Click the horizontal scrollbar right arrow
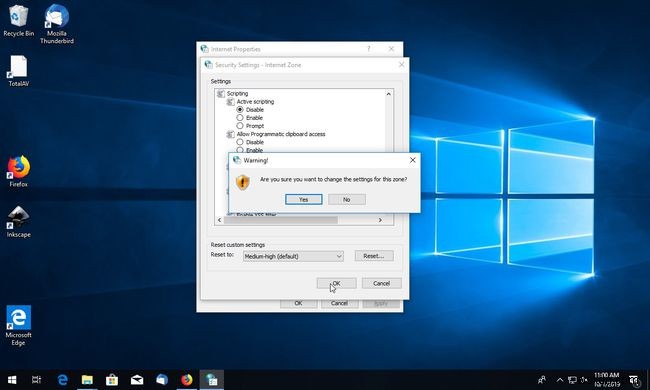Screen dimensions: 650x390 tap(380, 220)
